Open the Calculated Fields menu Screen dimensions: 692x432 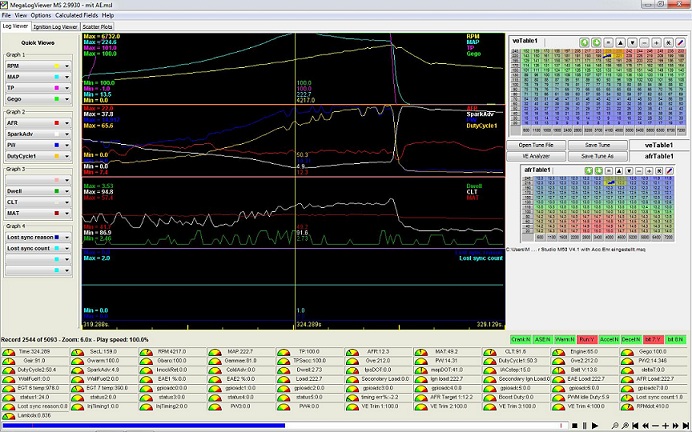(76, 16)
